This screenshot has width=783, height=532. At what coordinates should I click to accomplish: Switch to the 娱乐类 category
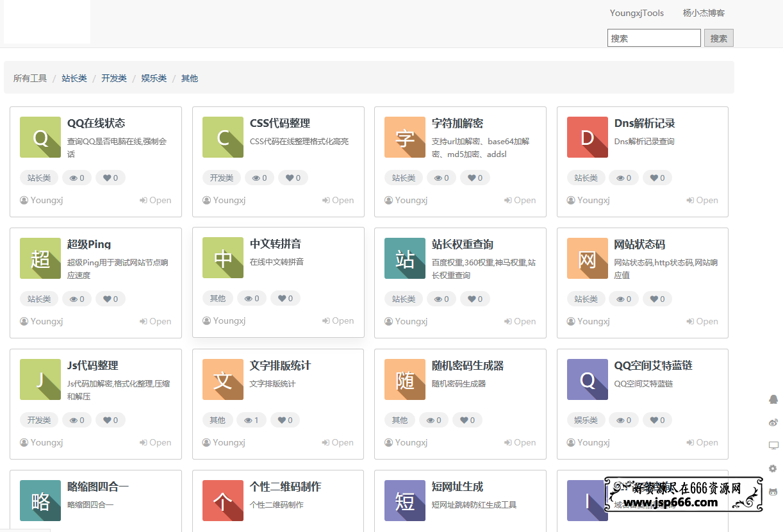(x=153, y=78)
